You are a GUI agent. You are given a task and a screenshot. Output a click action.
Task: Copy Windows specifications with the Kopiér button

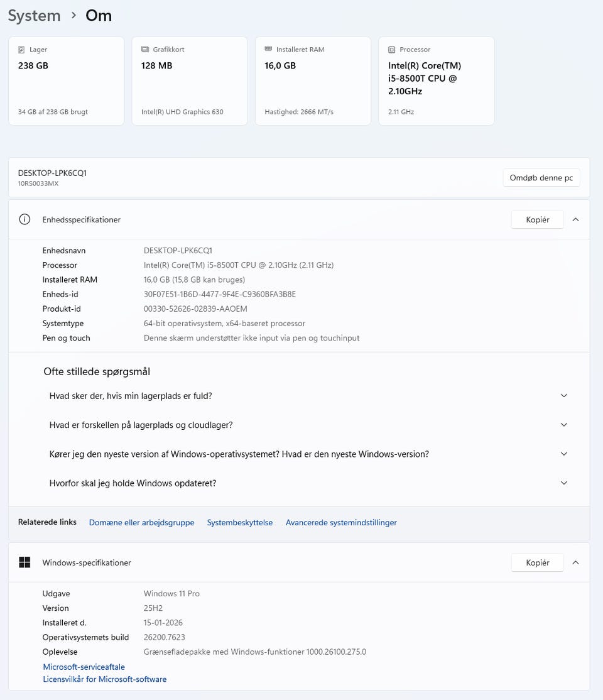tap(537, 562)
